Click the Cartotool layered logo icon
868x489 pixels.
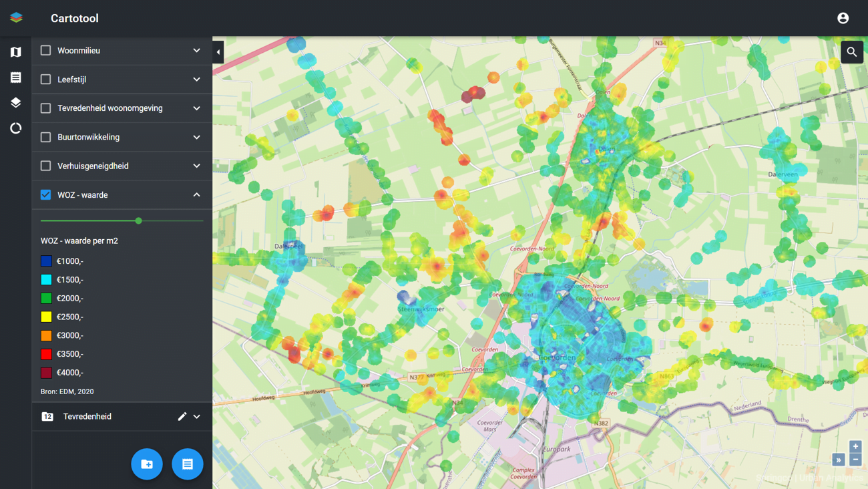tap(16, 17)
